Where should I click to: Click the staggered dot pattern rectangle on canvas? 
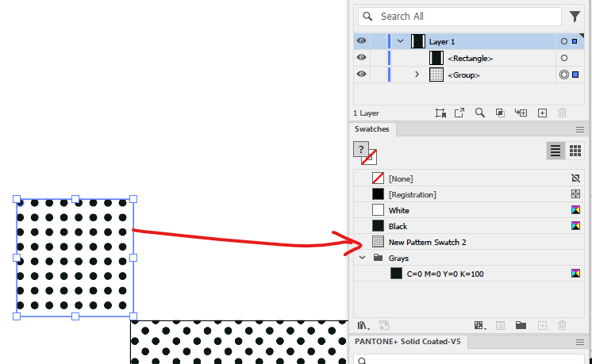pyautogui.click(x=240, y=342)
